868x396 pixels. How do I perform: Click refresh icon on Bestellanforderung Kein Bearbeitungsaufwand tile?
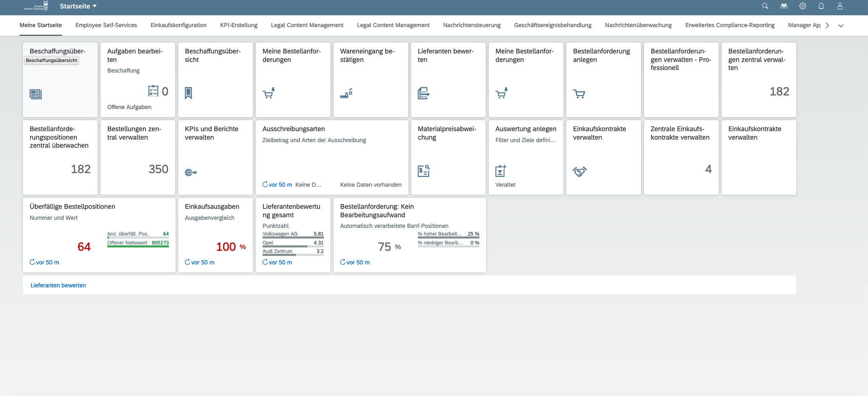click(343, 262)
